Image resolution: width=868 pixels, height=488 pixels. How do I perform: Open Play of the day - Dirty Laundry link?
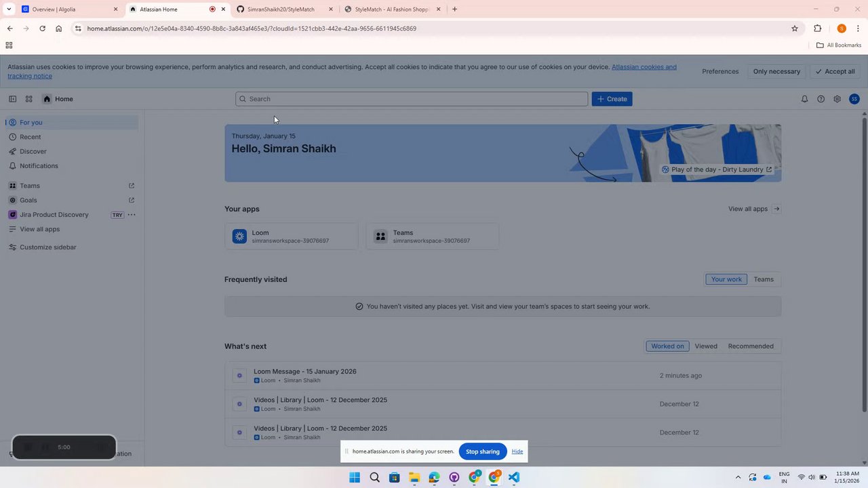click(717, 169)
